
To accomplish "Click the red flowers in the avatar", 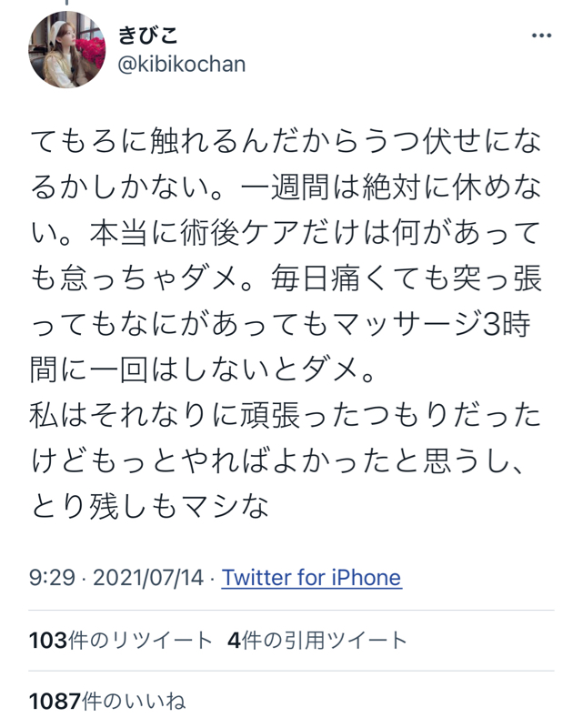I will coord(91,50).
